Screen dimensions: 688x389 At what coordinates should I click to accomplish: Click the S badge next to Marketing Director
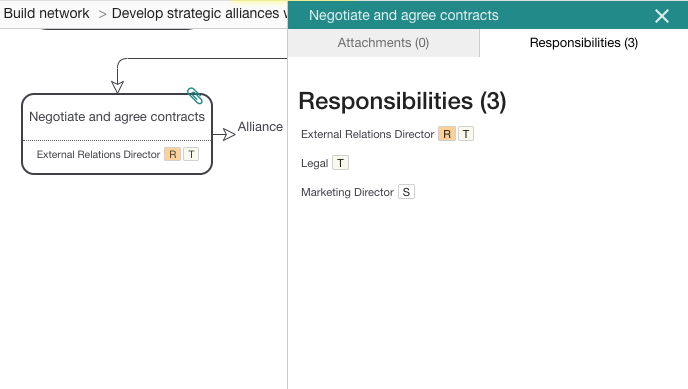point(406,192)
